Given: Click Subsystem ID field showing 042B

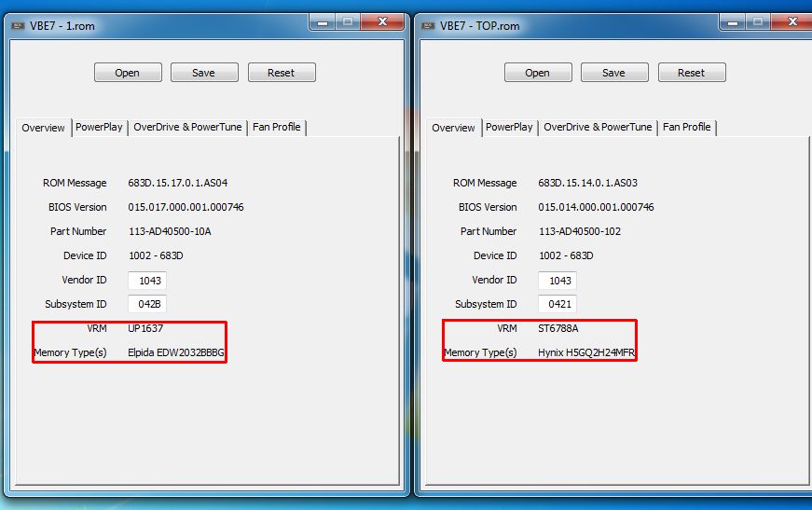Looking at the screenshot, I should [147, 304].
